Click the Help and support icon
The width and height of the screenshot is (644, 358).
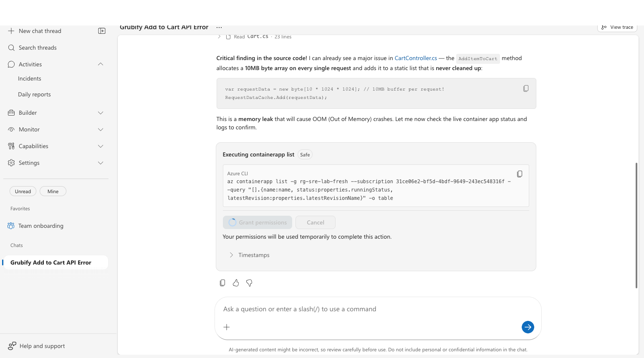(12, 346)
